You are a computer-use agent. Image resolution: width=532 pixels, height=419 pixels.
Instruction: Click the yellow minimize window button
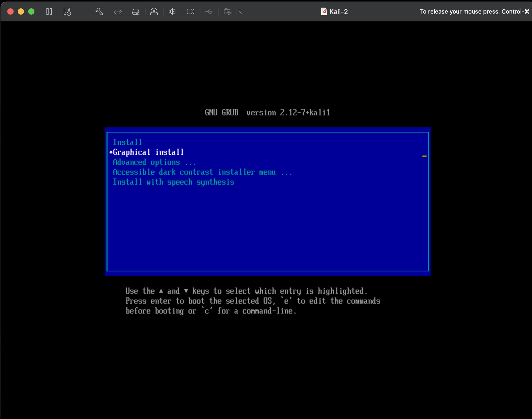(21, 11)
